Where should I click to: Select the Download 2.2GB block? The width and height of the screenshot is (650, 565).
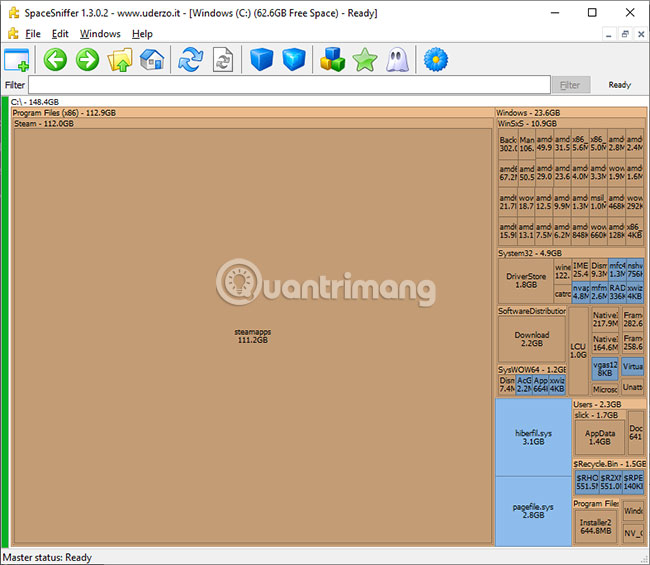pos(532,339)
